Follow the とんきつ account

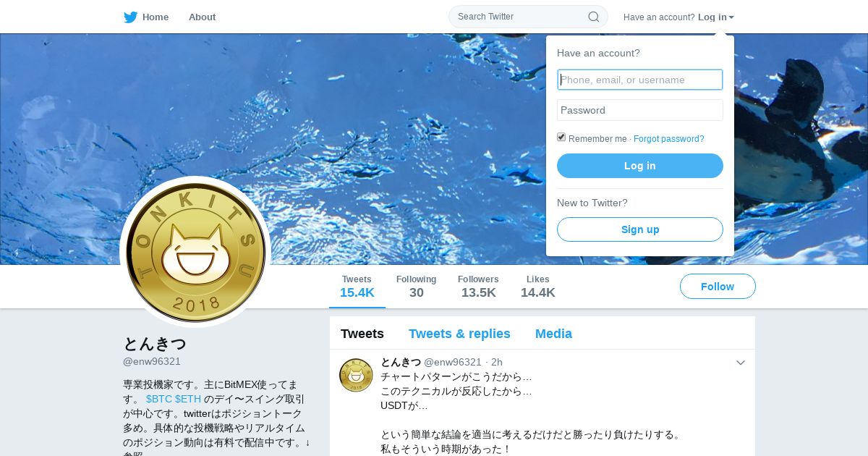(x=718, y=287)
